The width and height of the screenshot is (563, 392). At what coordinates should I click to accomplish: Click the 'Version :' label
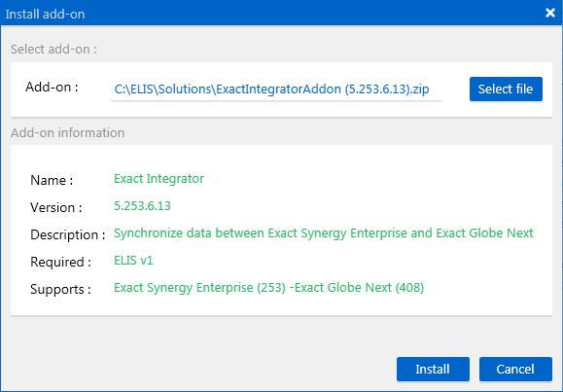coord(56,207)
